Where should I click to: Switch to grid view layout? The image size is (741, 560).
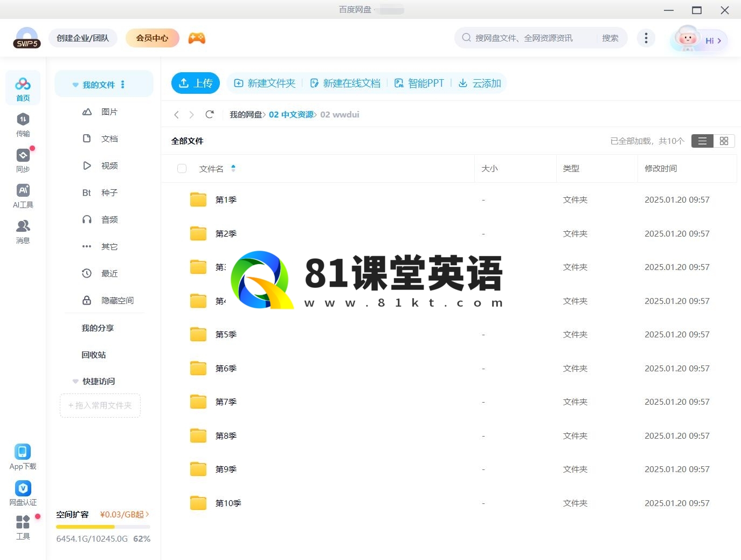tap(724, 141)
